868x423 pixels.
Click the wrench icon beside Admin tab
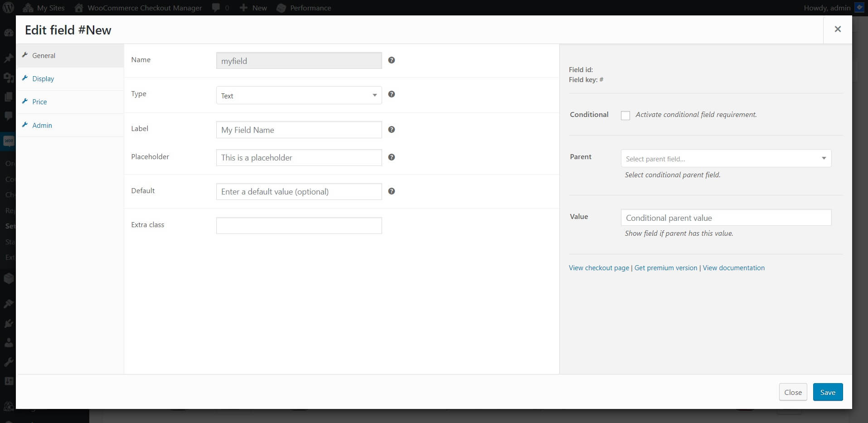pyautogui.click(x=25, y=125)
